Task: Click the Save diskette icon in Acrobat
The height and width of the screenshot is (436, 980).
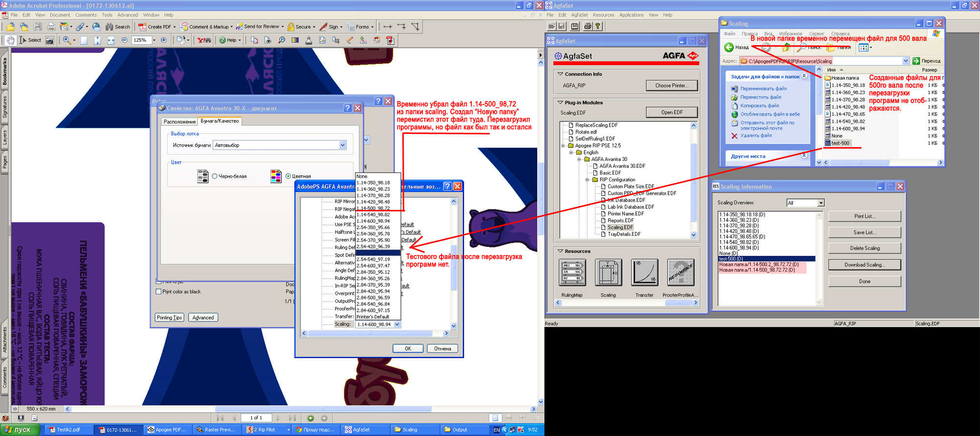Action: [x=38, y=27]
